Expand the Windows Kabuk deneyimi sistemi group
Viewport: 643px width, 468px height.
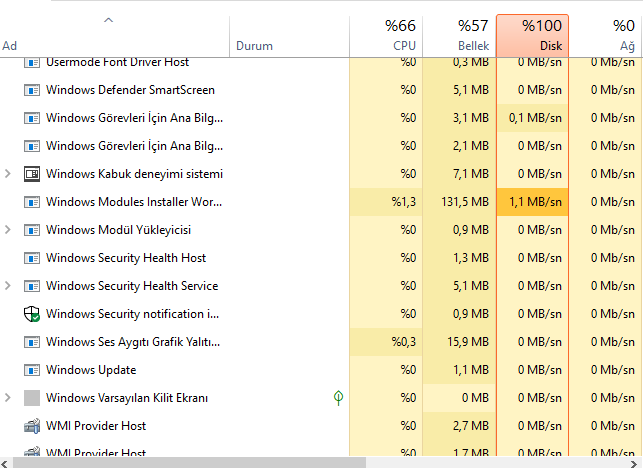(x=9, y=174)
